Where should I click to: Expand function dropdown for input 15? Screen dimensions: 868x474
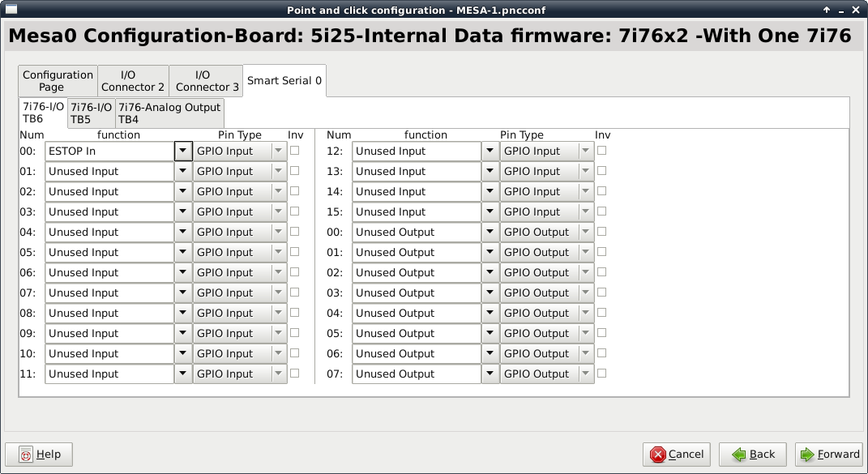pos(490,212)
